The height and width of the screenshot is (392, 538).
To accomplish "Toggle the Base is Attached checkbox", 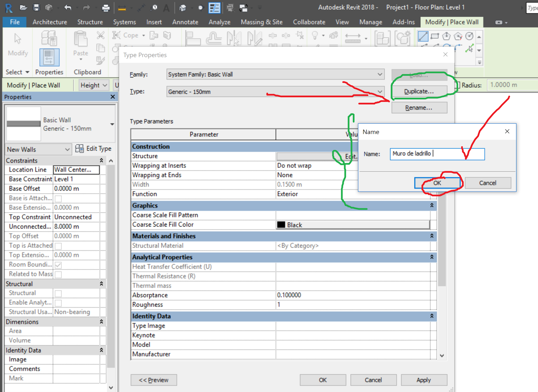I will pyautogui.click(x=58, y=198).
